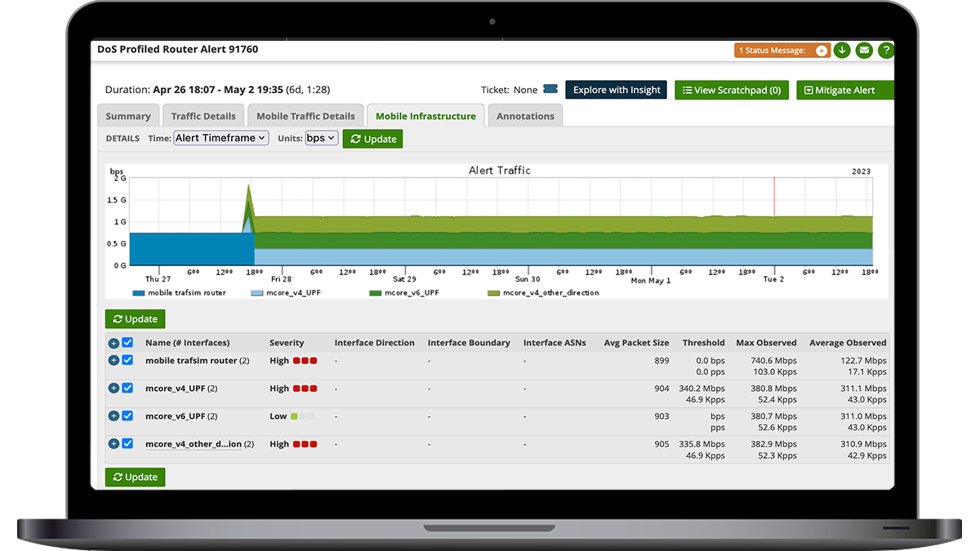Expand the mcore_v6_UPF row details
The image size is (980, 551).
pyautogui.click(x=113, y=415)
